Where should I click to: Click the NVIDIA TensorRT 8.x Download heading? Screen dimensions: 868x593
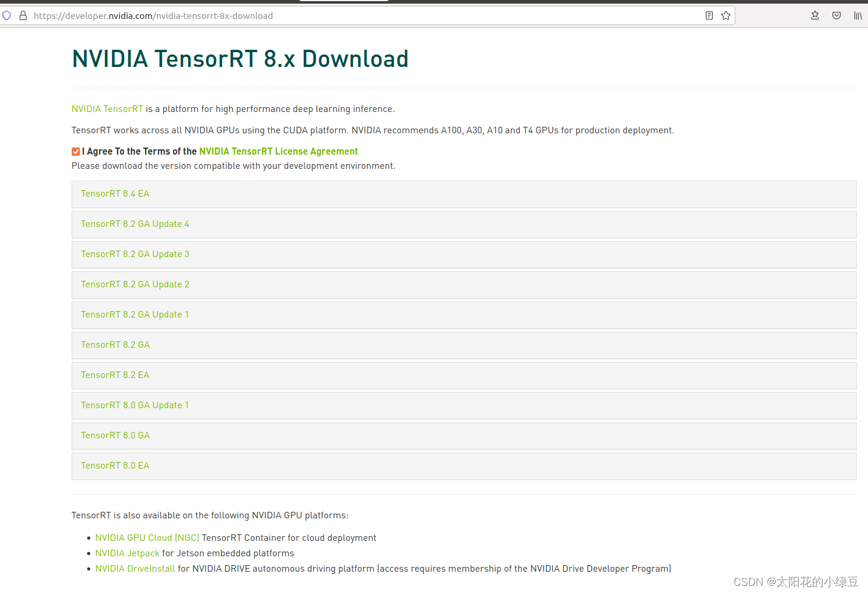[x=240, y=59]
